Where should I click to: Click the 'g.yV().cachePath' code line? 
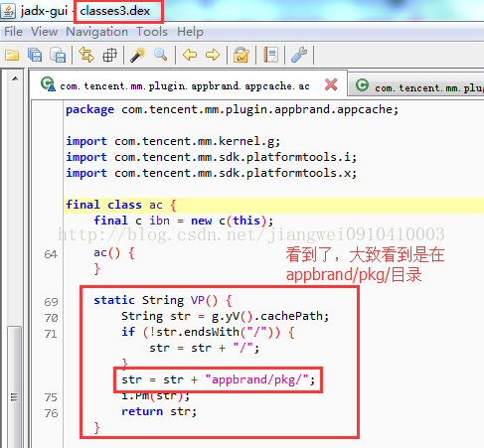tap(226, 316)
